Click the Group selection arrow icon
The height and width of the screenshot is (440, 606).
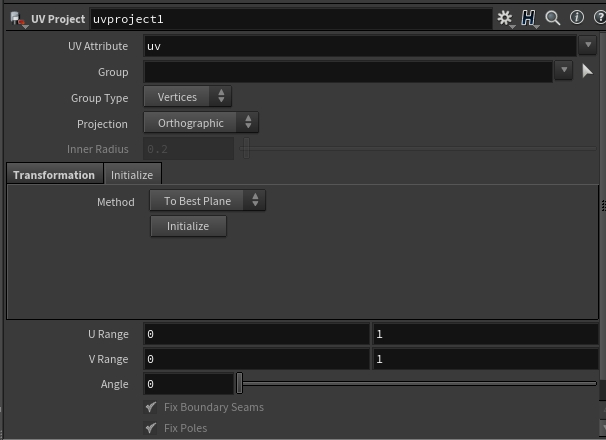point(588,71)
